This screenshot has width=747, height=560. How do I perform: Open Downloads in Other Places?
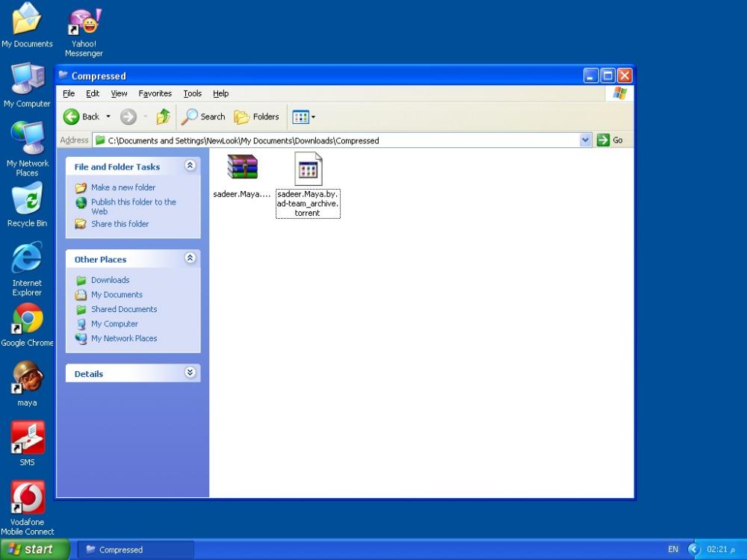[x=110, y=280]
